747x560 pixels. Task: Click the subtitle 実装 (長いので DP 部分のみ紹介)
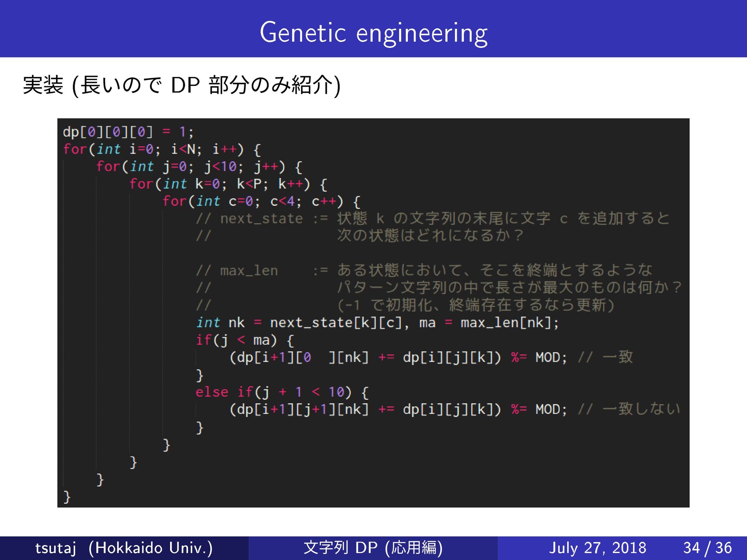click(x=182, y=85)
